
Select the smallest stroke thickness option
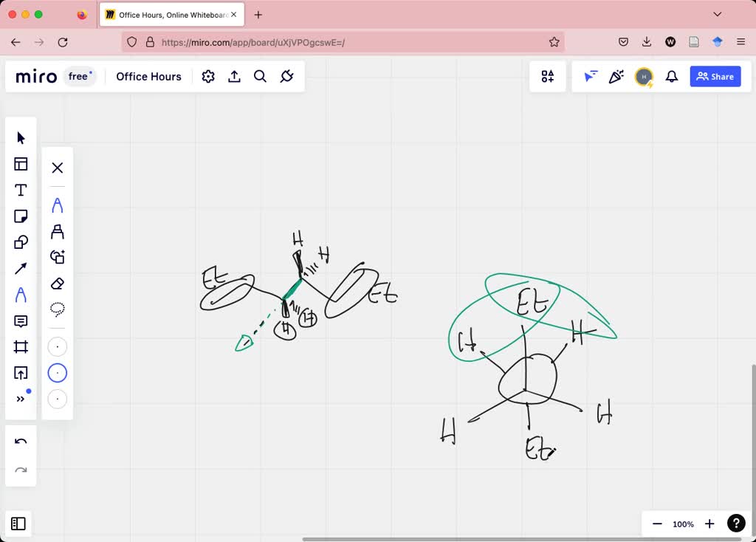57,346
